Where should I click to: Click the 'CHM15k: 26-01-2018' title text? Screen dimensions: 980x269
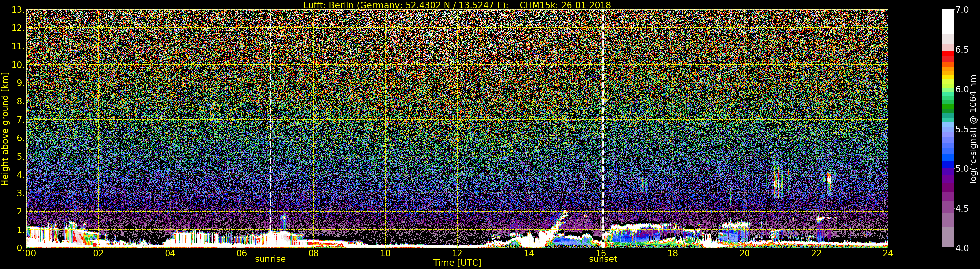[x=565, y=5]
